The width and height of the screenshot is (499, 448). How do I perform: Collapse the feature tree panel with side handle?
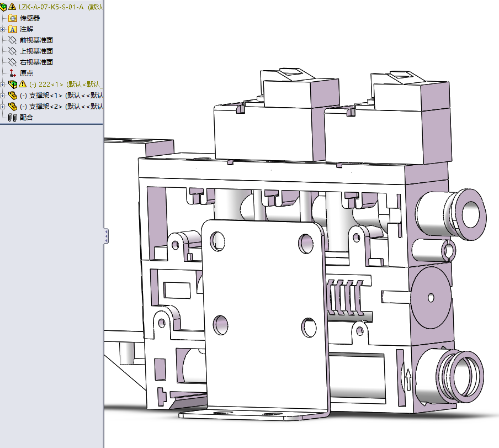point(106,236)
